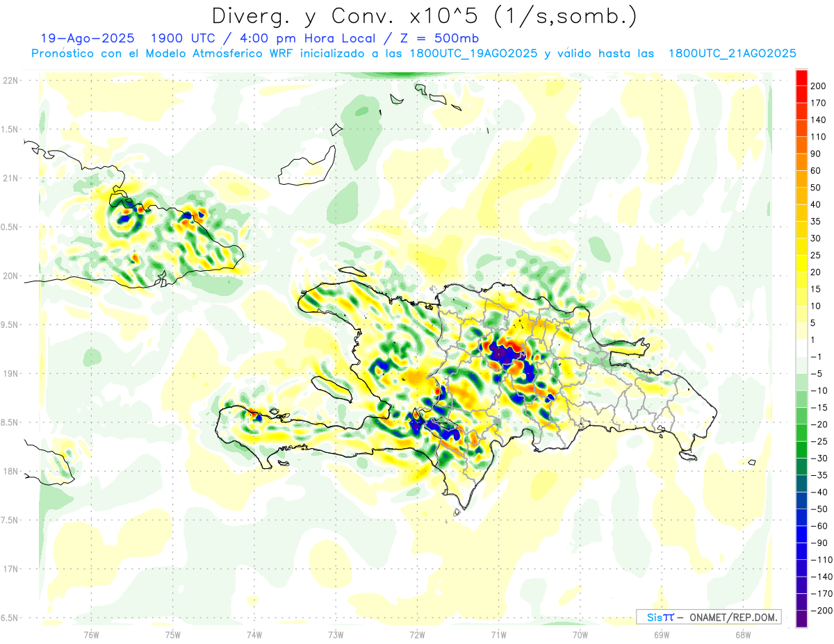Click the blue swatch between -60 and -90
Viewport: 834px width, 644px height.
[801, 534]
